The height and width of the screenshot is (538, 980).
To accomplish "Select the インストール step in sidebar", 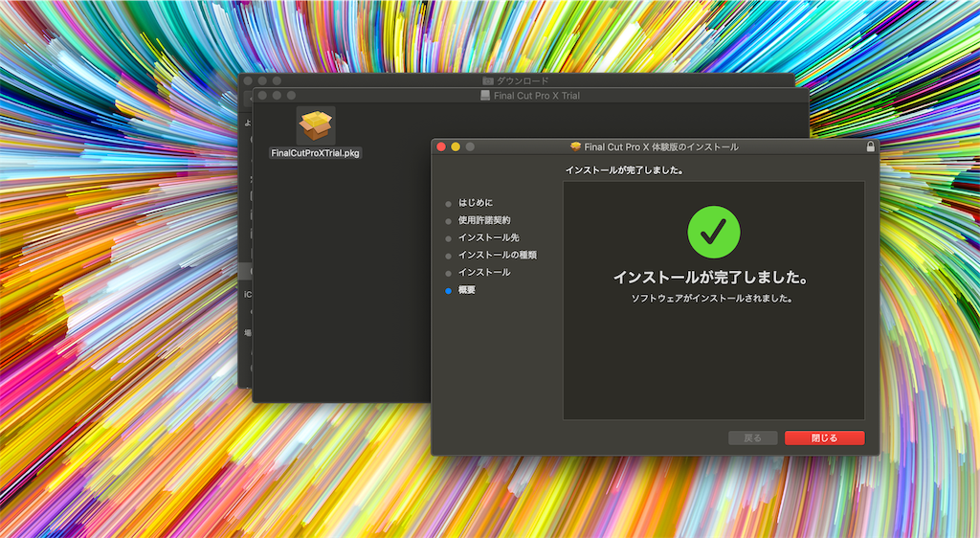I will 483,273.
